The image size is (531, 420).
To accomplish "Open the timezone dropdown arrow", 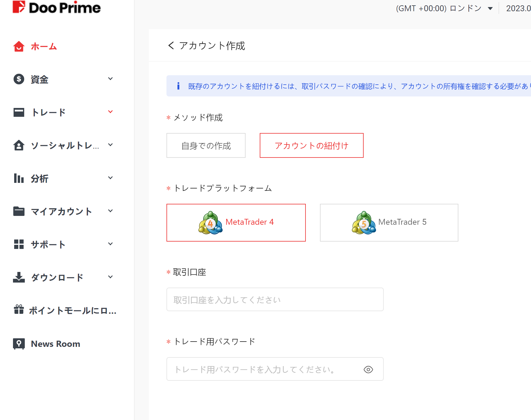I will pos(490,9).
